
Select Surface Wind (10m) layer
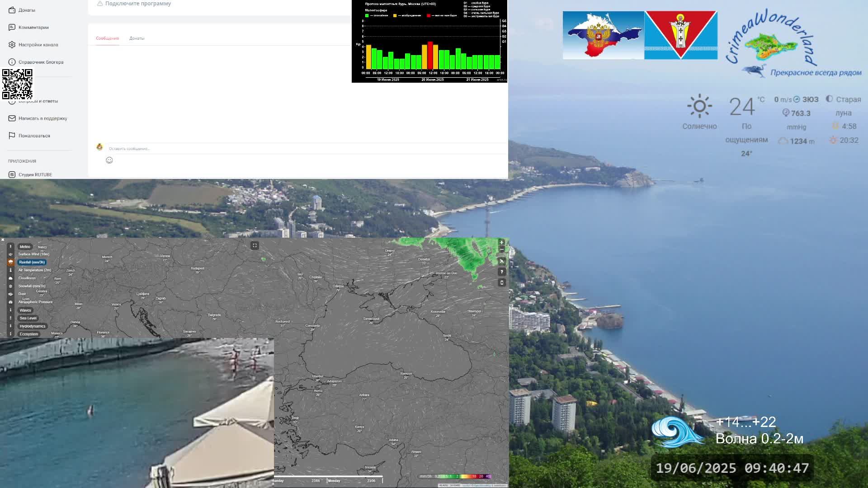click(x=34, y=254)
